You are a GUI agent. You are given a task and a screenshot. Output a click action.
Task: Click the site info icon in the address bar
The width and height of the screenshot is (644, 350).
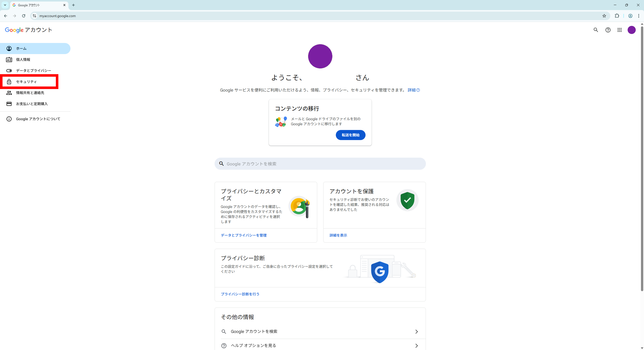pyautogui.click(x=34, y=16)
